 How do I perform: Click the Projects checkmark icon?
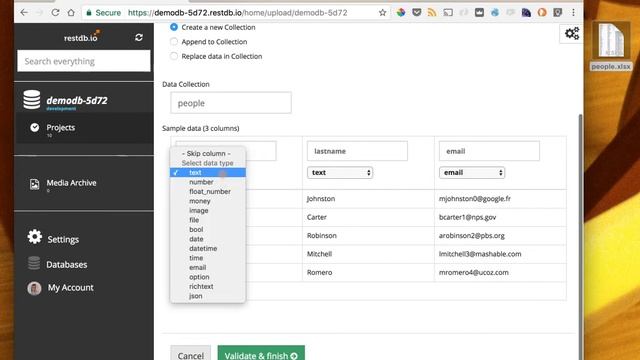click(x=35, y=128)
